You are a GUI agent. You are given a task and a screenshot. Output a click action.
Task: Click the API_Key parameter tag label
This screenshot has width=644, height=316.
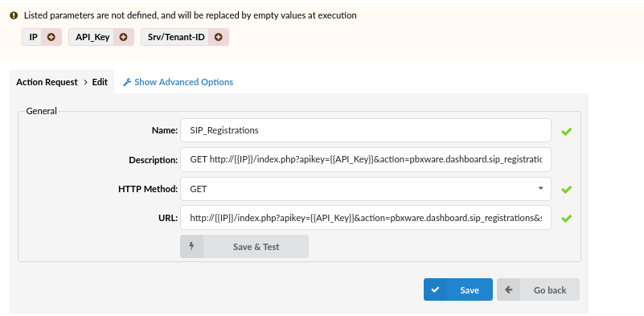[92, 38]
